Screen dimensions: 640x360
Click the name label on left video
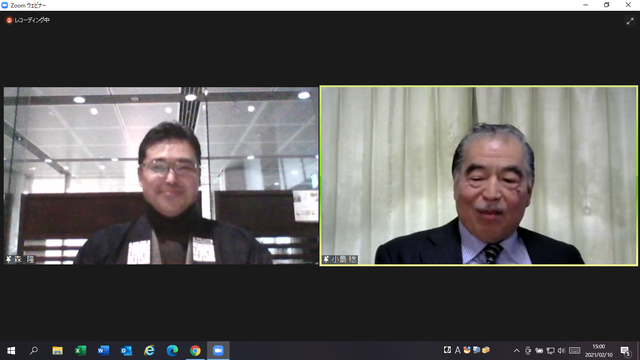20,259
